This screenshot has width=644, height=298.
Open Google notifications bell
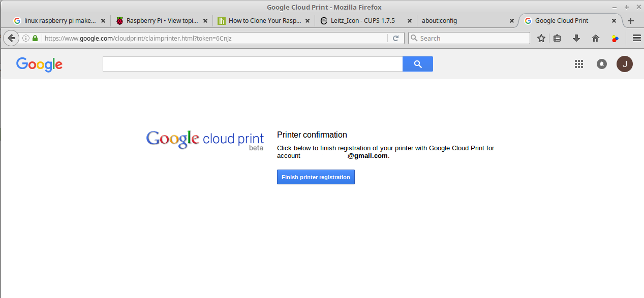[601, 64]
